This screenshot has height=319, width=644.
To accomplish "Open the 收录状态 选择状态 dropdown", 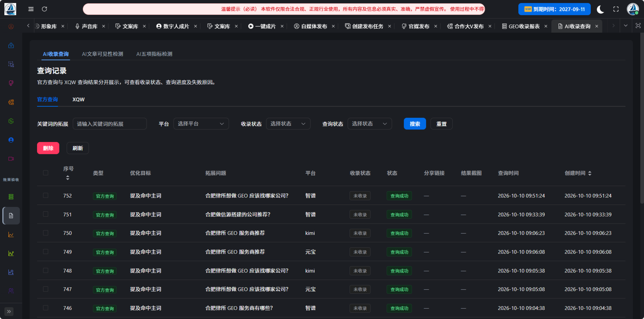I will tap(288, 124).
